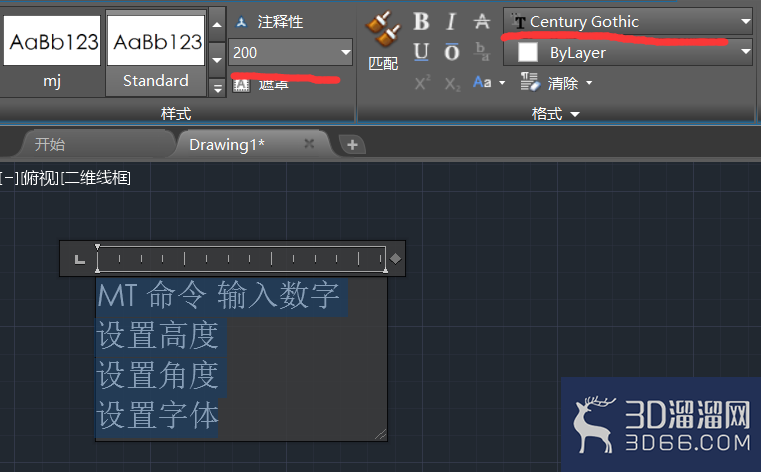Click the text line 设置角度
Image resolution: width=761 pixels, height=472 pixels.
(x=158, y=375)
